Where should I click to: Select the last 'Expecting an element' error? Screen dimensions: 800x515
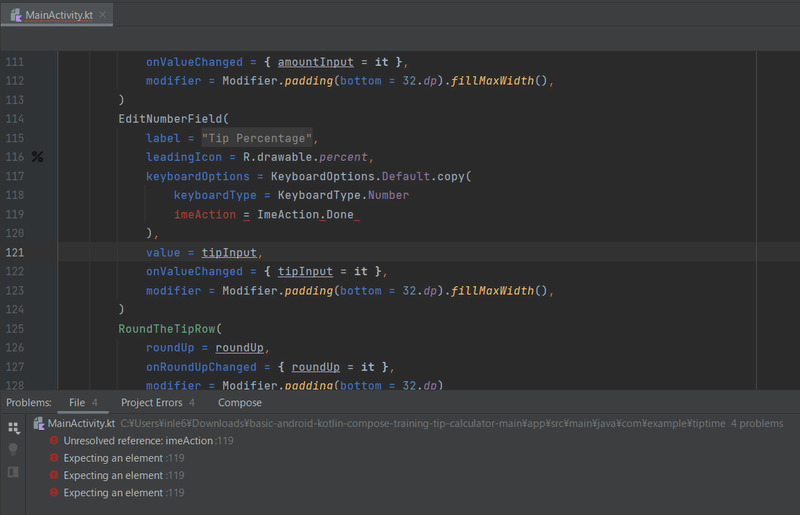(113, 493)
